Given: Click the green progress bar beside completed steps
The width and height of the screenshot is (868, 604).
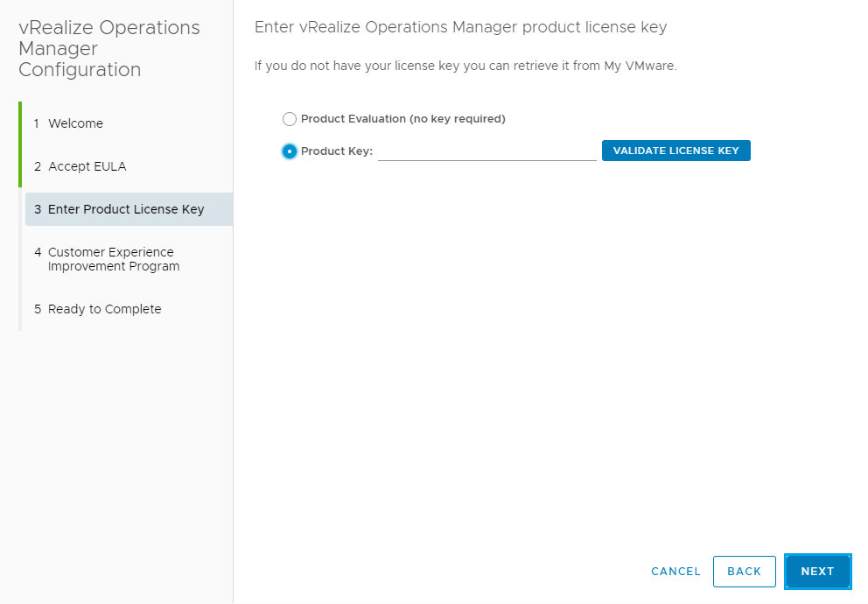Looking at the screenshot, I should pyautogui.click(x=20, y=144).
